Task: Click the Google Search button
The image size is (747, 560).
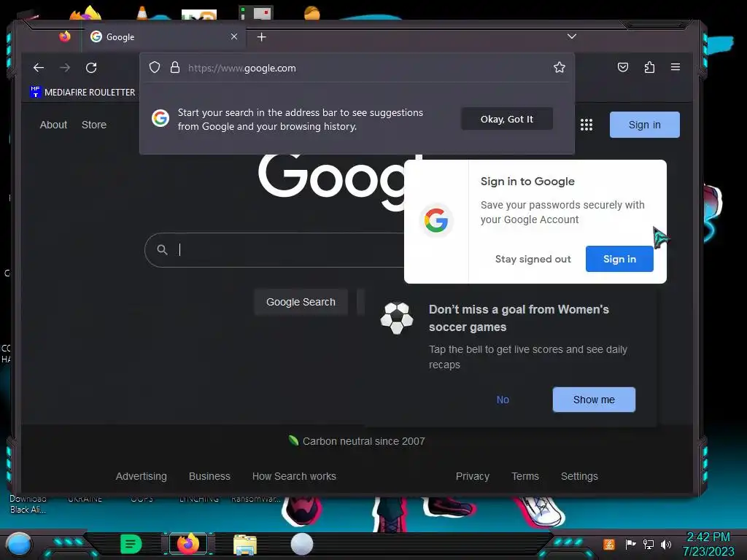Action: (x=301, y=302)
